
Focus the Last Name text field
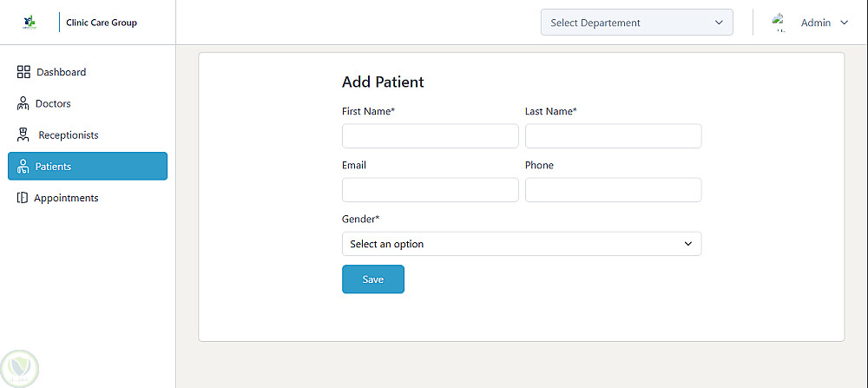coord(613,136)
